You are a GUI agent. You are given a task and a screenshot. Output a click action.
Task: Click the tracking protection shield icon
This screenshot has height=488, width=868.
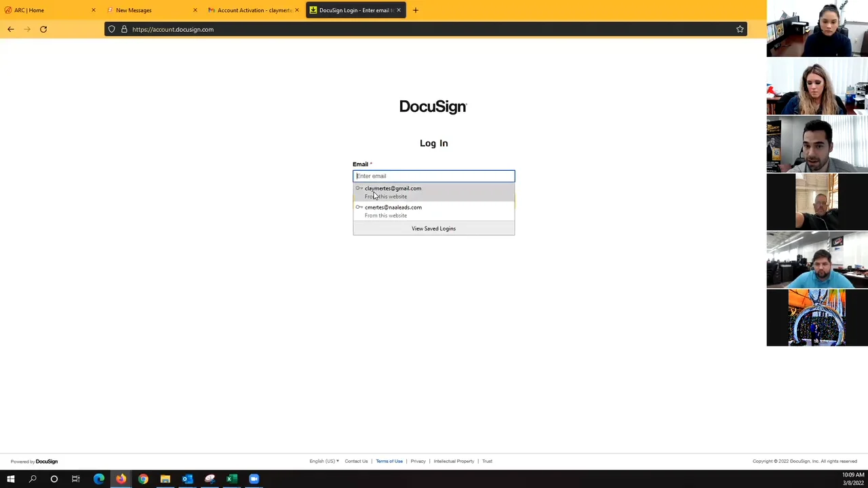(112, 29)
